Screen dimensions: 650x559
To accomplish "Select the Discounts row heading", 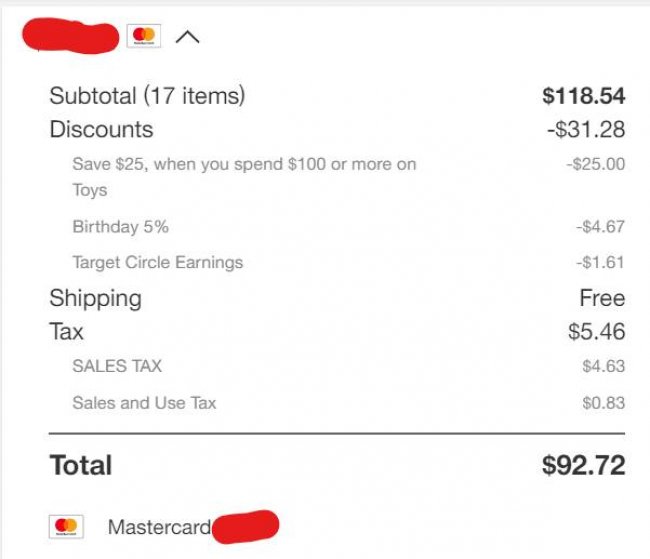I will pos(101,129).
